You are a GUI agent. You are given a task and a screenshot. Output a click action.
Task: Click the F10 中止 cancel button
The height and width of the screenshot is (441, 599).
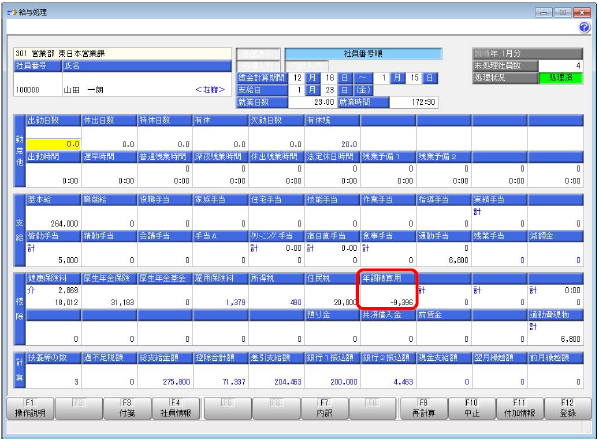click(472, 408)
